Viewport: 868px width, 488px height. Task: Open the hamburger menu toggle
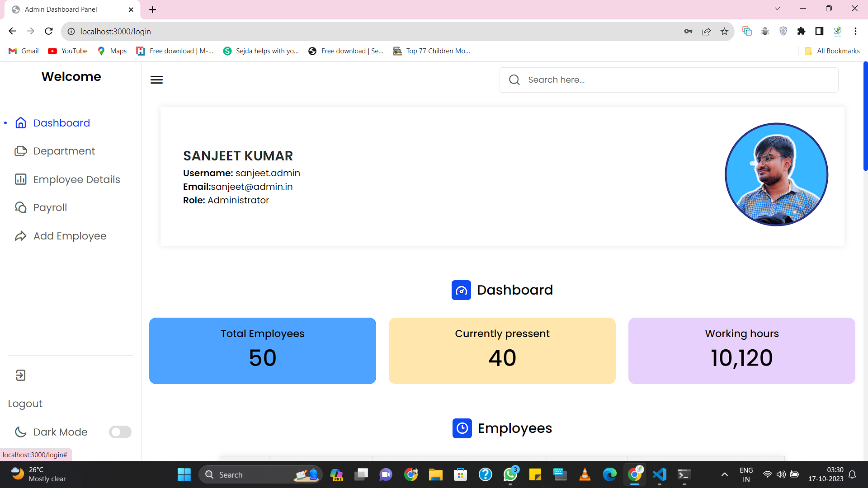(x=156, y=80)
